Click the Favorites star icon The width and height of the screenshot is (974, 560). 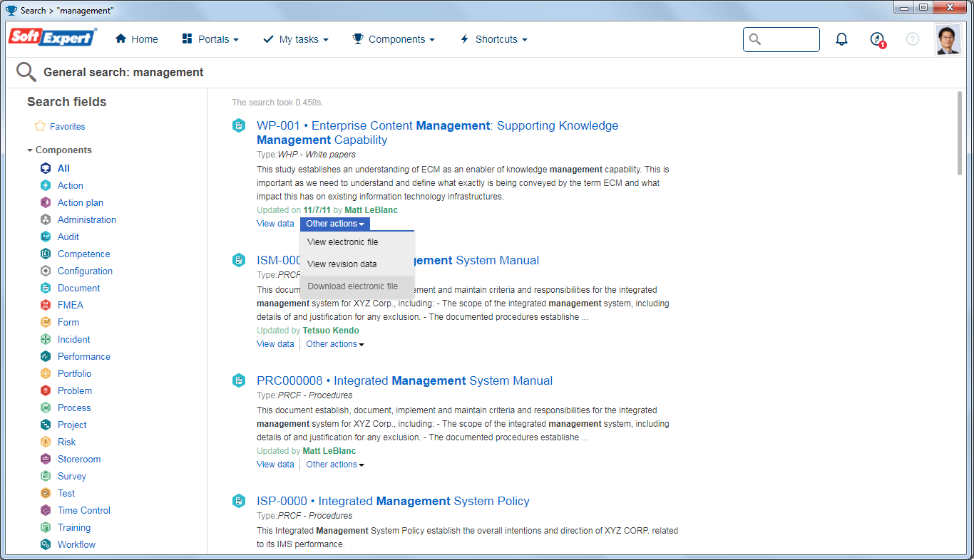coord(40,126)
